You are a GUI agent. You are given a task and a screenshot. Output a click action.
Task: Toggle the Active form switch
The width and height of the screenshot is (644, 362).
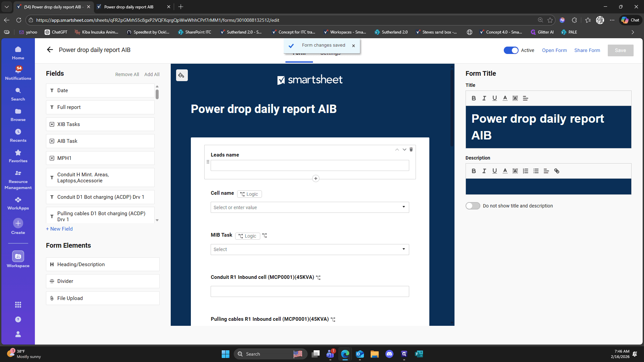[511, 50]
